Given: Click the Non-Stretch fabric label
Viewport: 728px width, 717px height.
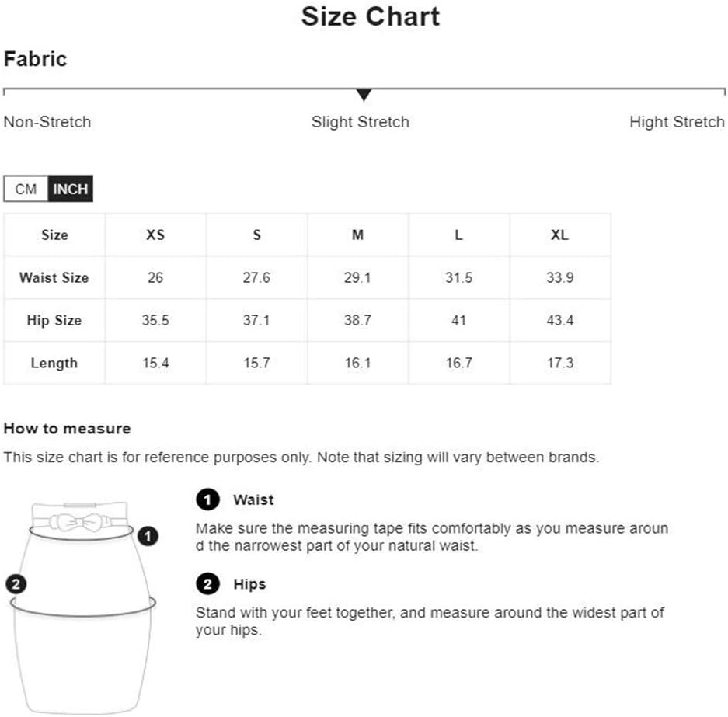Looking at the screenshot, I should tap(47, 122).
